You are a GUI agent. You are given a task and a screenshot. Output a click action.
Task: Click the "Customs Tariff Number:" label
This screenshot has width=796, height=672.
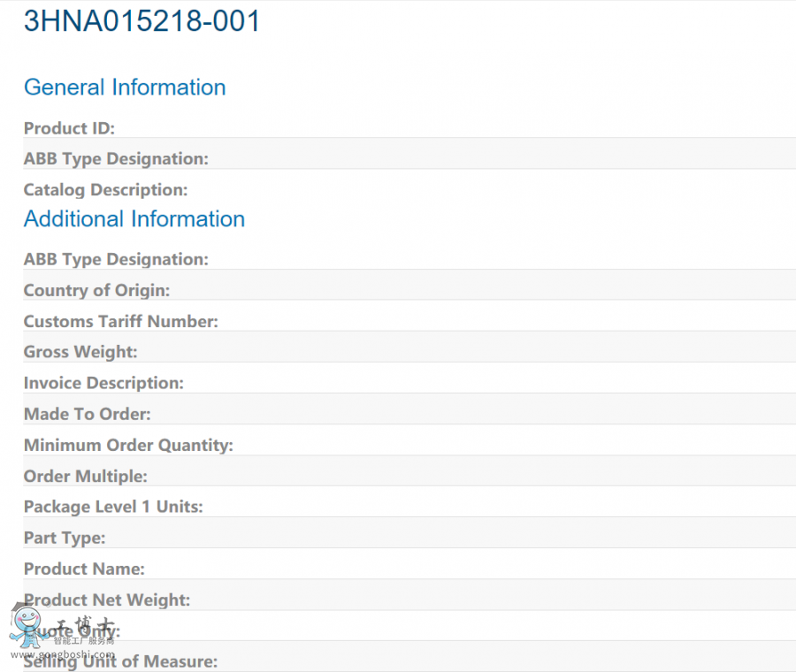[121, 321]
